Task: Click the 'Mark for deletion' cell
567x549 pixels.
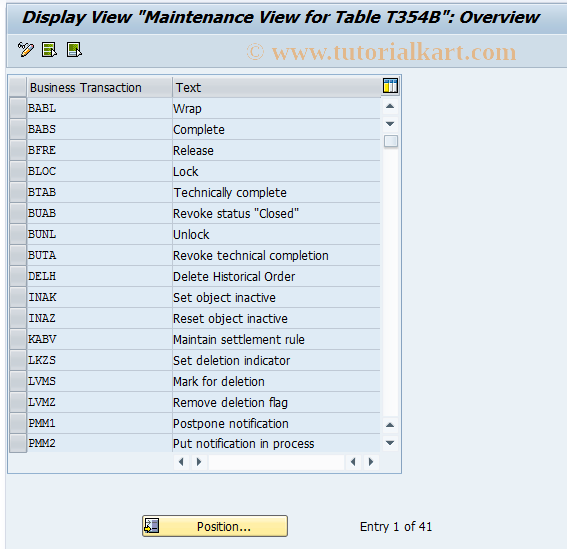Action: 277,381
